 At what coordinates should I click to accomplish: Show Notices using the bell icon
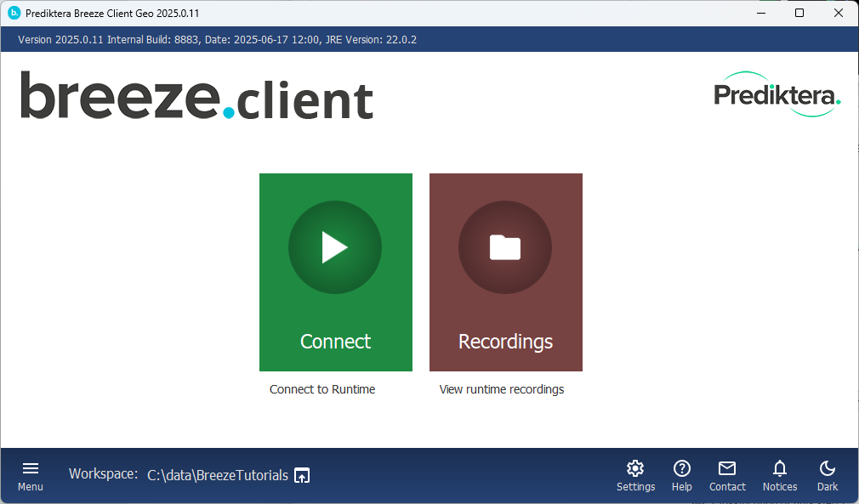coord(779,468)
